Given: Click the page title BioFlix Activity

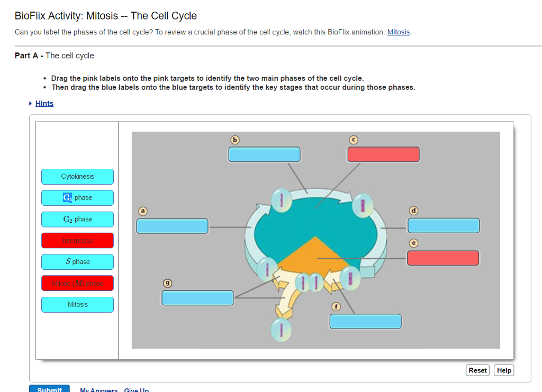Looking at the screenshot, I should click(x=106, y=16).
